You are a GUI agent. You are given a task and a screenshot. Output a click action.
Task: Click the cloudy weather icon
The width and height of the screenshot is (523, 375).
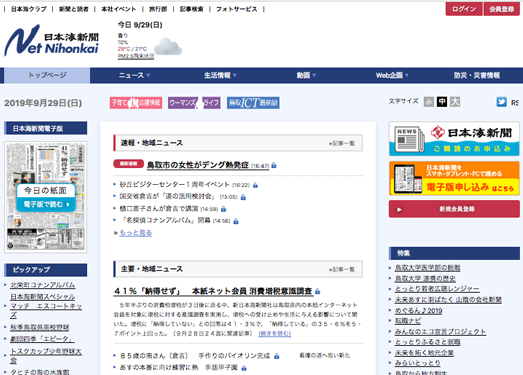168,46
